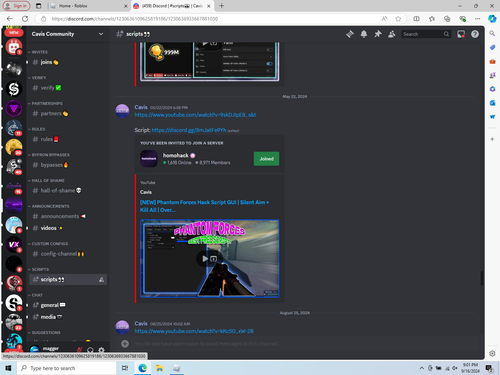Open Outlook in Edge sidebar
This screenshot has height=375, width=500.
(492, 103)
